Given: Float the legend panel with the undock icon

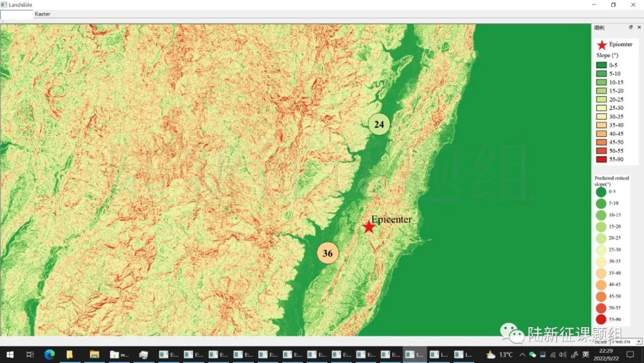Looking at the screenshot, I should coord(631,27).
